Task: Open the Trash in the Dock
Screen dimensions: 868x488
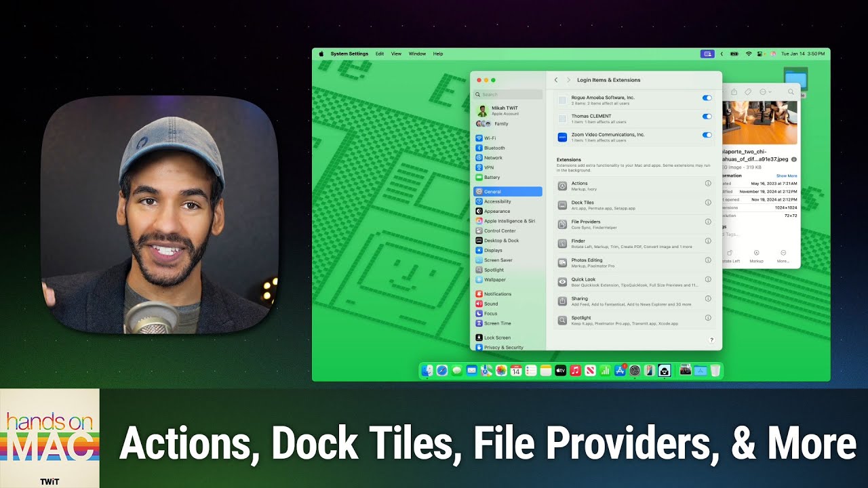Action: [715, 370]
